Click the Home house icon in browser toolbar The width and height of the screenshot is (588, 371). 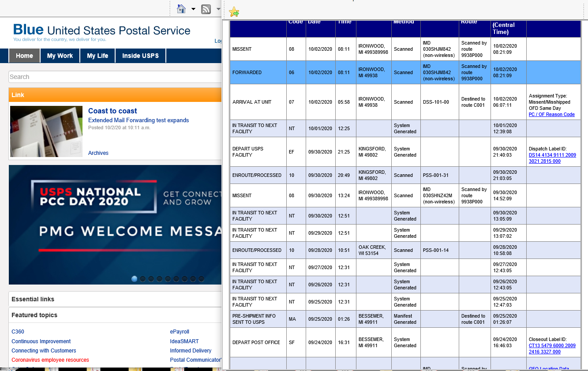(181, 9)
